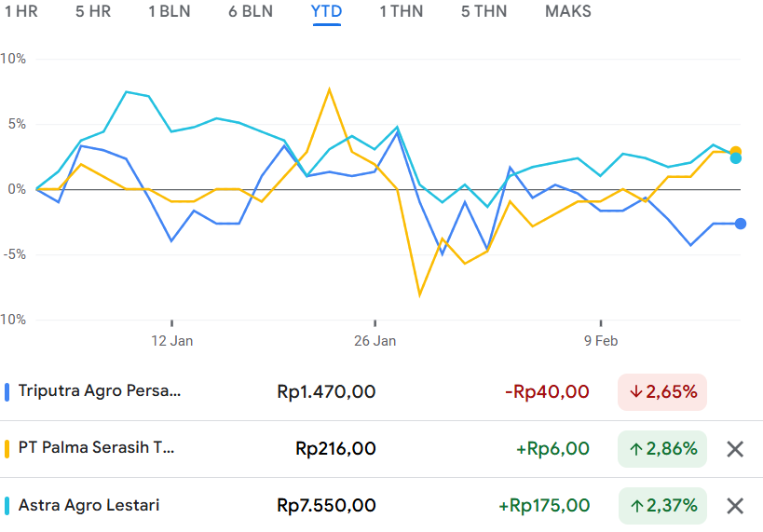Open PT Palma Serasih stock link
Image resolution: width=763 pixels, height=532 pixels.
(x=96, y=448)
